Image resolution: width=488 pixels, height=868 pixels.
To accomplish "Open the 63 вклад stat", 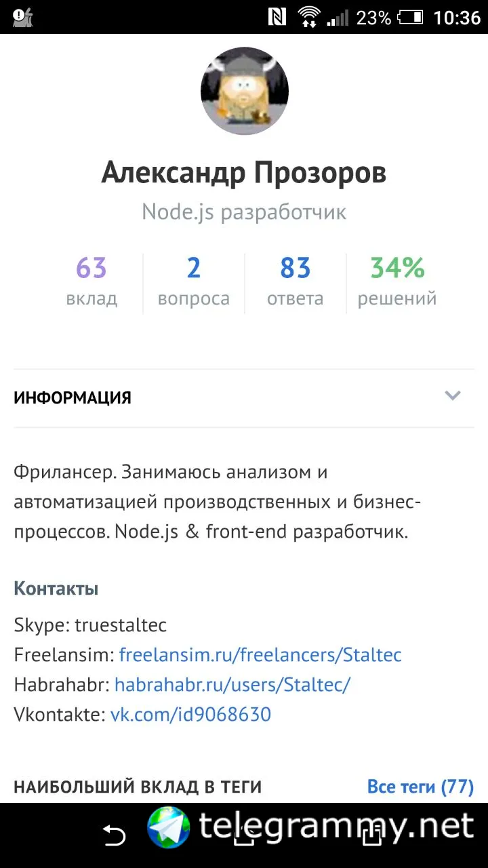I will point(91,281).
